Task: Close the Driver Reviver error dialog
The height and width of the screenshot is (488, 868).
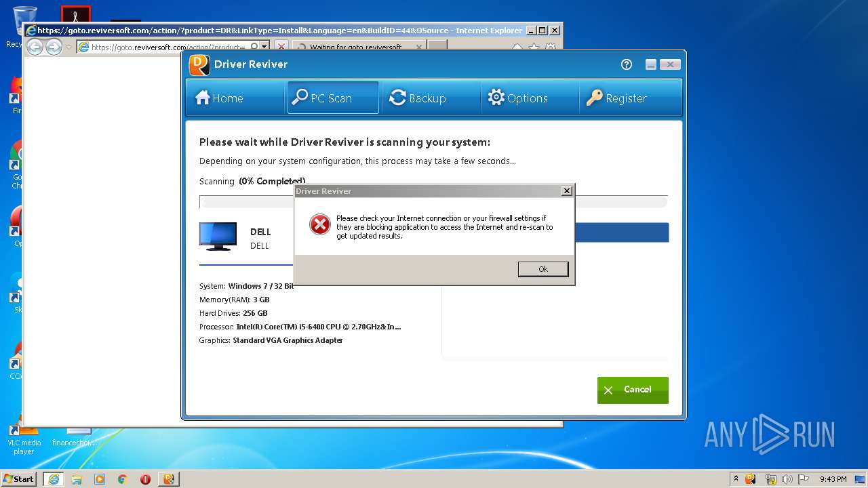Action: point(567,191)
